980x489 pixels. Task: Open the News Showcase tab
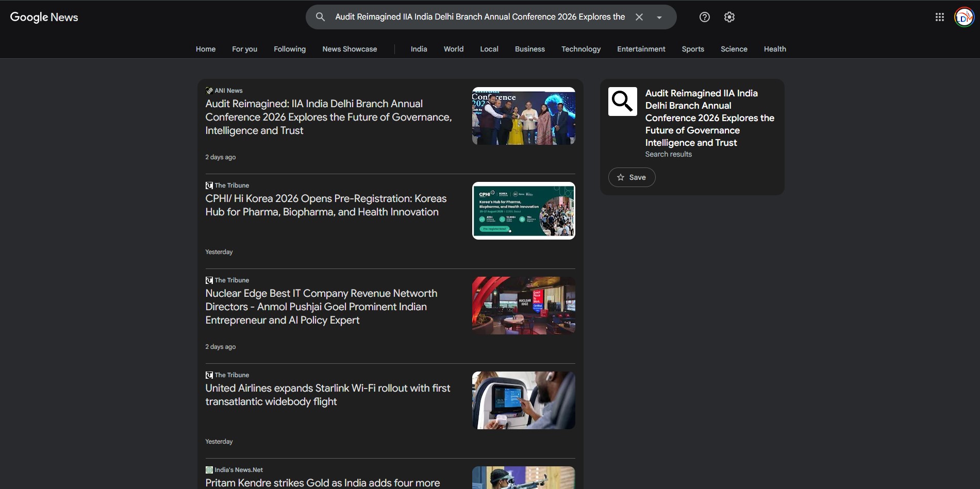point(350,49)
